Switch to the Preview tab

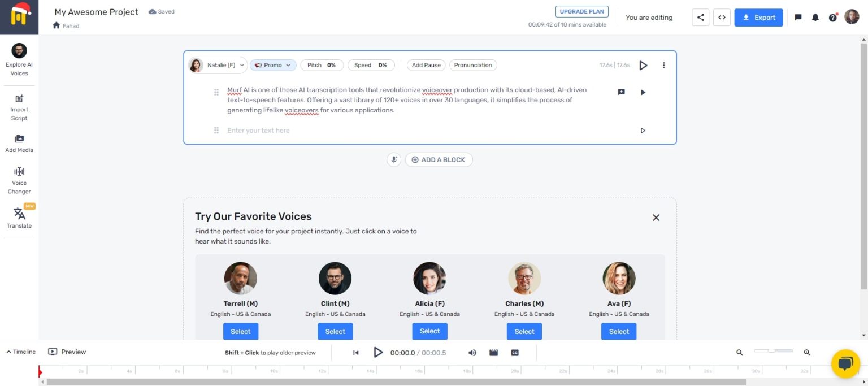click(x=66, y=352)
